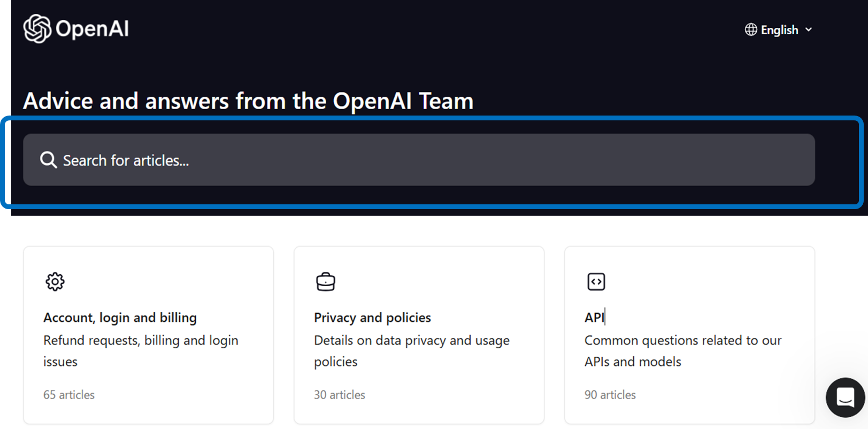Open the chat messenger launcher

coord(845,397)
